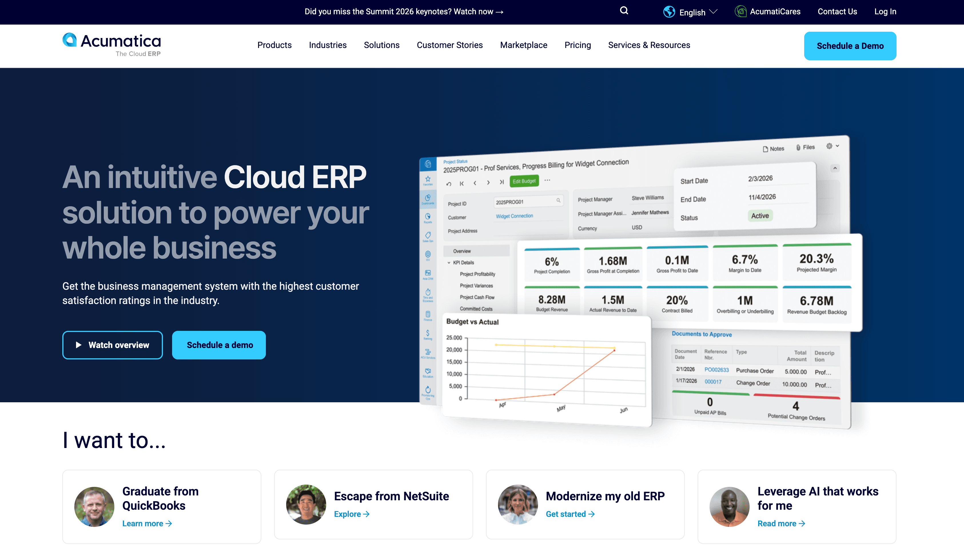Open the Industries menu
This screenshot has height=560, width=964.
[327, 45]
